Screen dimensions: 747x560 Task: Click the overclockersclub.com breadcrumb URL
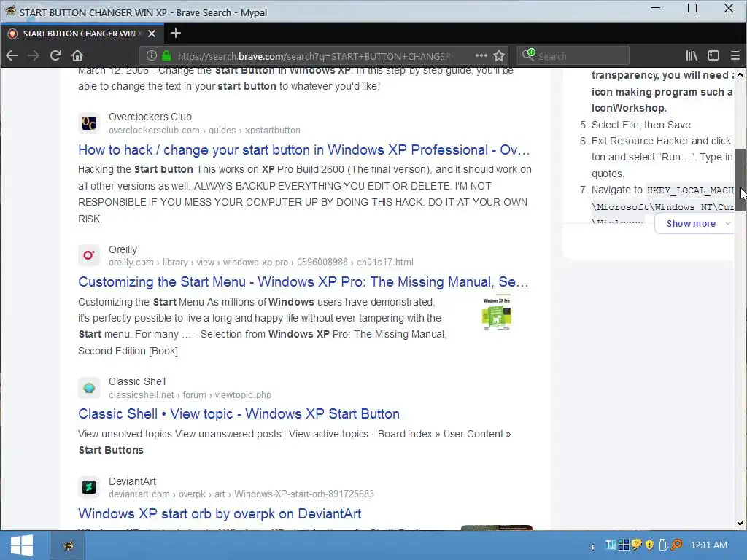(204, 130)
